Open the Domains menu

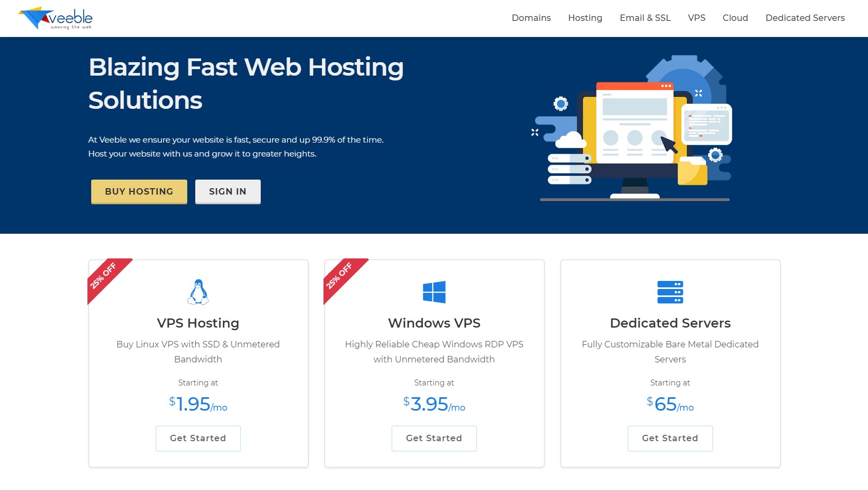[x=531, y=18]
